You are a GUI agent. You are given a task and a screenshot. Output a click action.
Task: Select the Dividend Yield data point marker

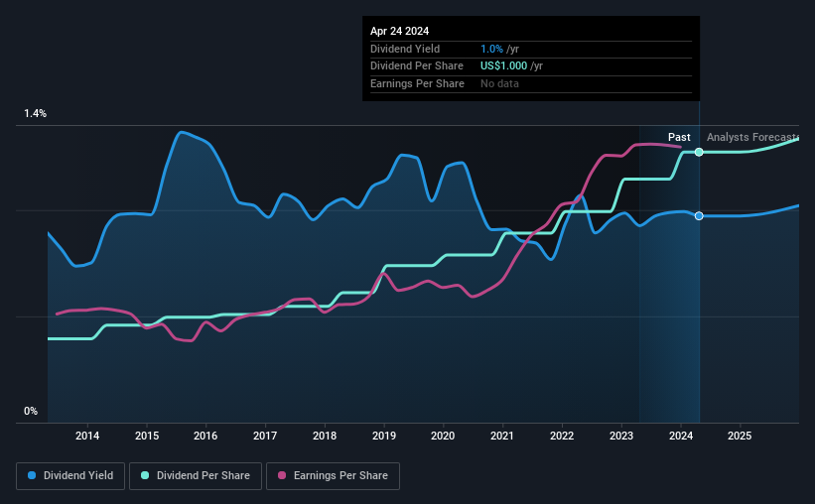tap(699, 215)
